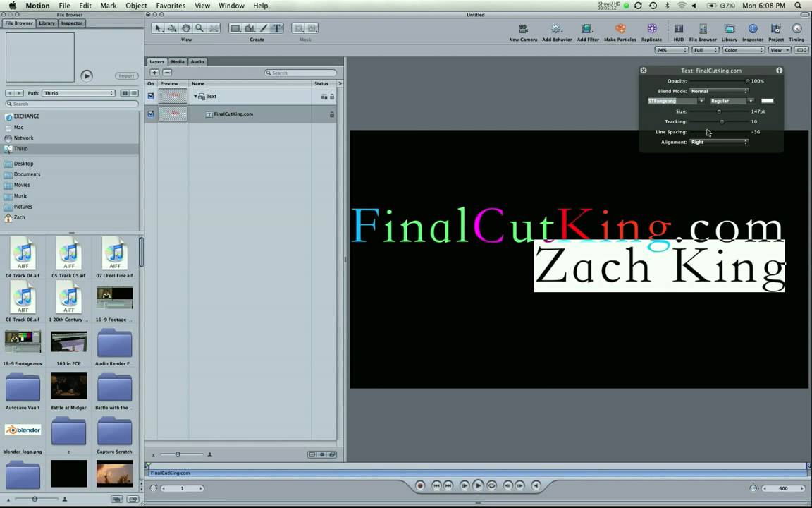The image size is (812, 508).
Task: Open the Blend Mode Normal dropdown
Action: point(719,91)
